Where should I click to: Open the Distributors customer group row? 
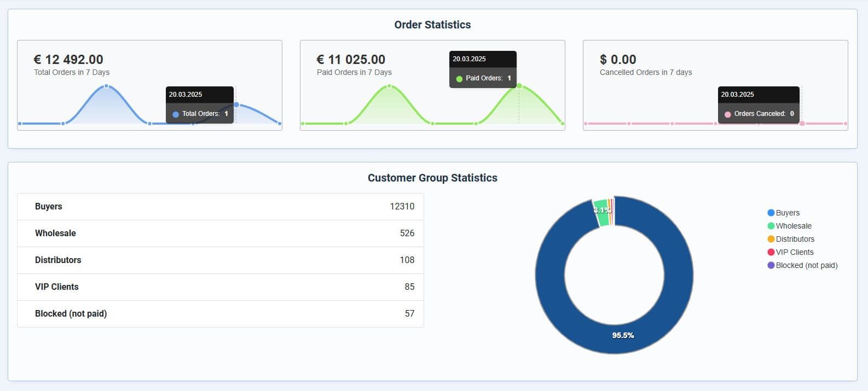(x=220, y=260)
